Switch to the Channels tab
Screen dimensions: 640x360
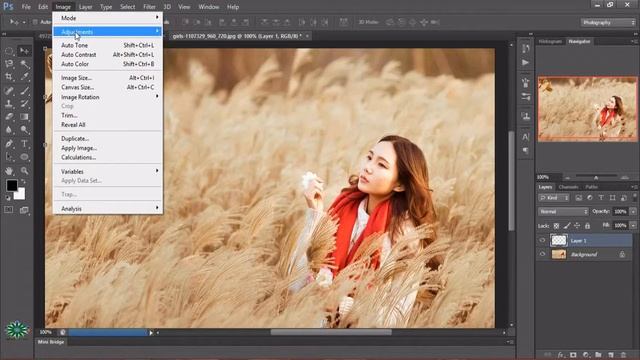(568, 187)
